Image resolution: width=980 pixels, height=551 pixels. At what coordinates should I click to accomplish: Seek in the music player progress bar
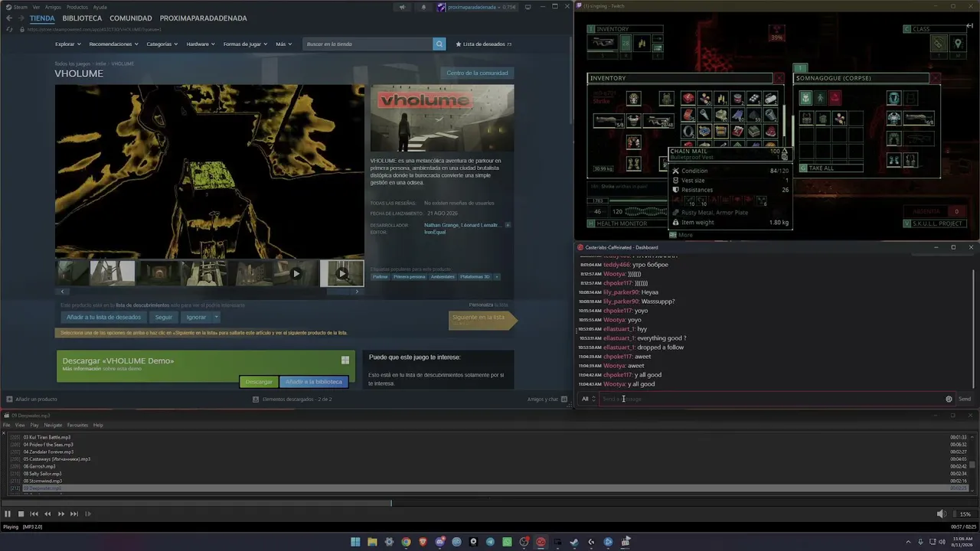pos(490,503)
